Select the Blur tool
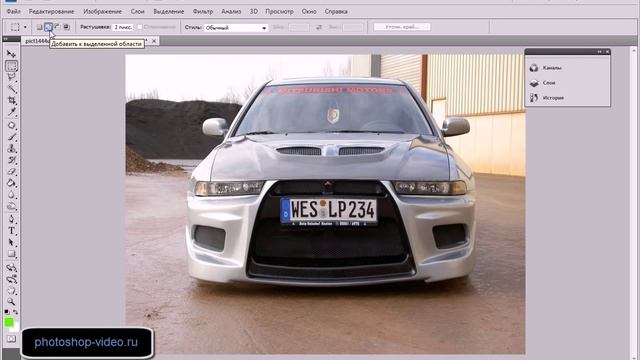 11,195
